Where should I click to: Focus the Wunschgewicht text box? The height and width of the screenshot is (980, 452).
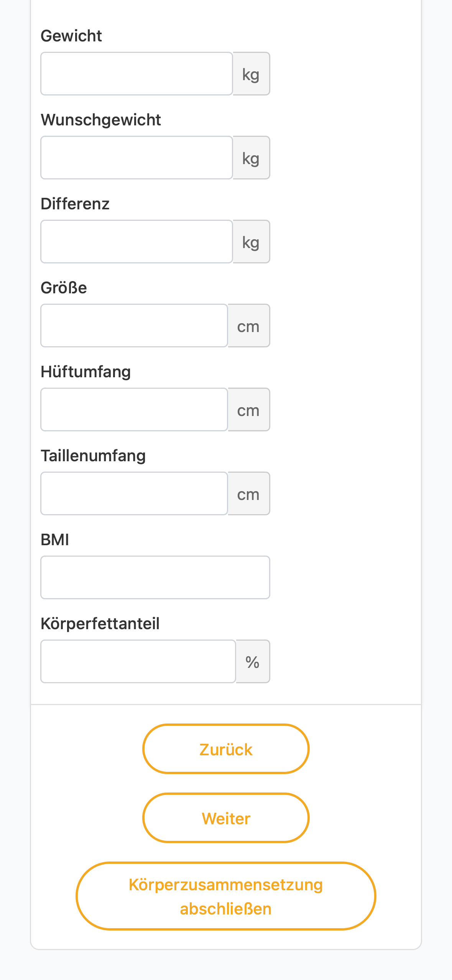tap(136, 158)
